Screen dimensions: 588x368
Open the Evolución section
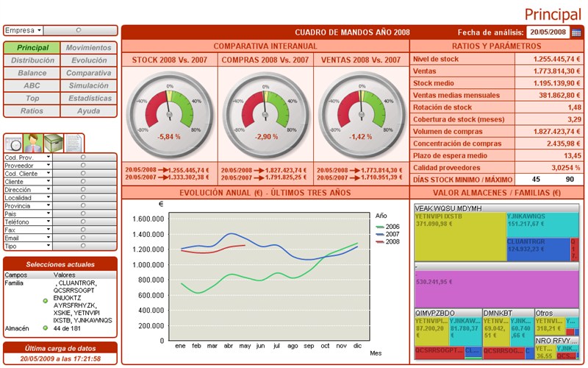pyautogui.click(x=88, y=60)
